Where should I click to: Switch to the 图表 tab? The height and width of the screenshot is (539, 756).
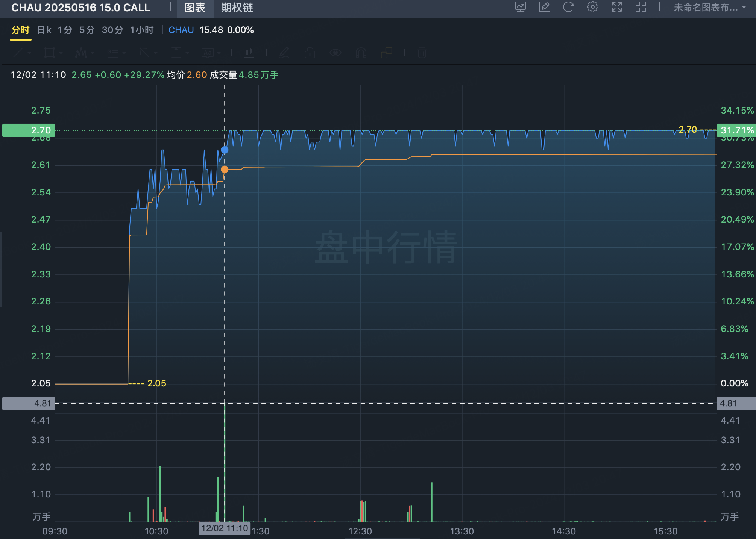(195, 8)
